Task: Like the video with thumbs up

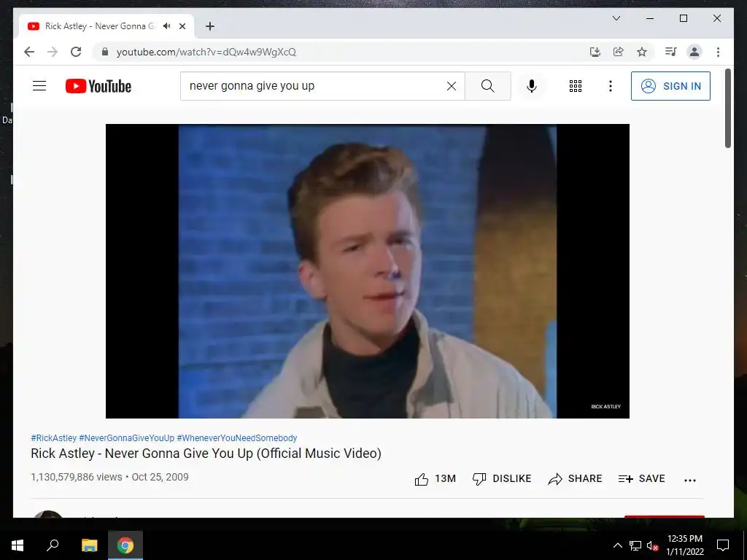Action: (435, 479)
